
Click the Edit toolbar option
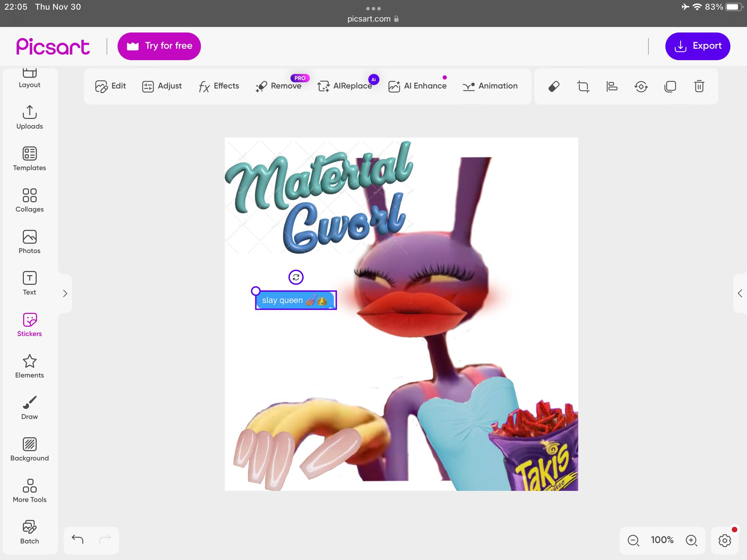[110, 86]
